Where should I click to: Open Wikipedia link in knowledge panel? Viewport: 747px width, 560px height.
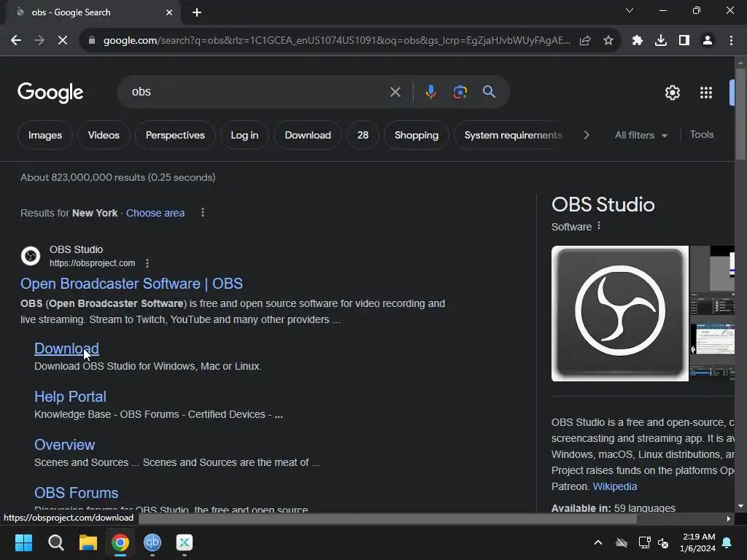click(614, 486)
